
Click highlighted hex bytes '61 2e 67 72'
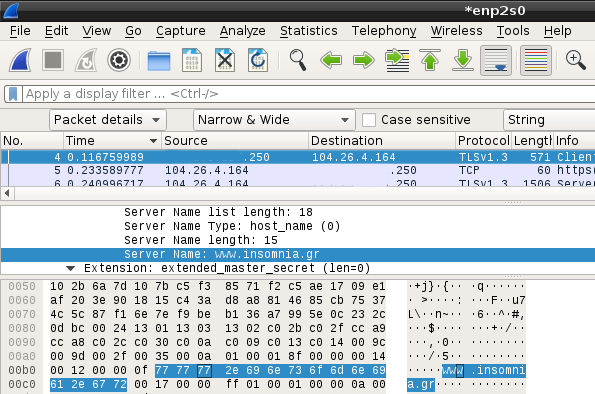88,384
